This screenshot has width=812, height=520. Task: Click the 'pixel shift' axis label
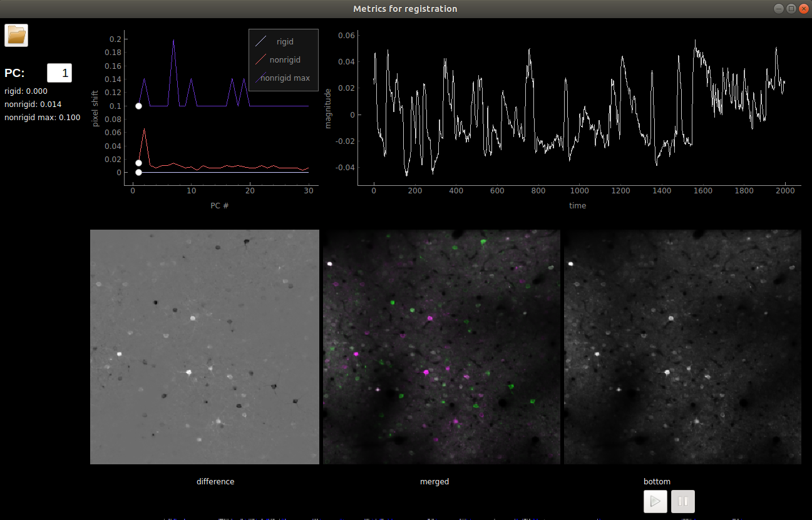point(96,108)
